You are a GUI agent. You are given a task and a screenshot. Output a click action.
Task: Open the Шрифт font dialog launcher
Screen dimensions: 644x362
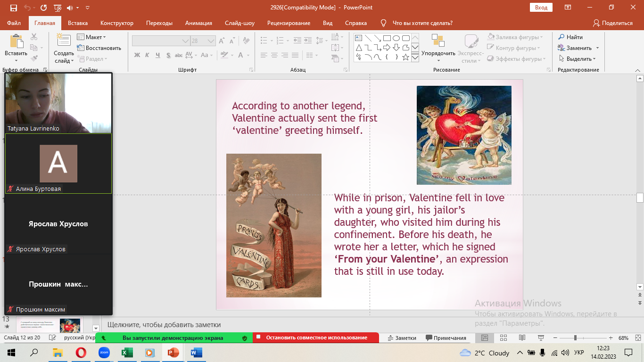pyautogui.click(x=252, y=70)
